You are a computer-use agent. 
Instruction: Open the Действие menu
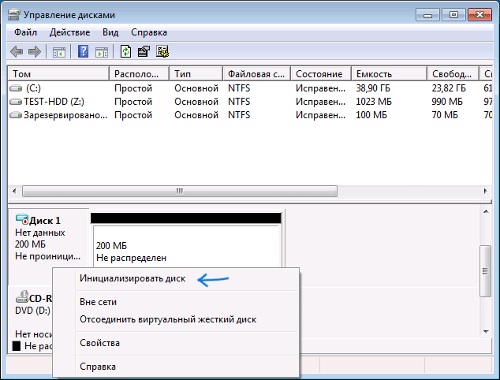coord(70,32)
